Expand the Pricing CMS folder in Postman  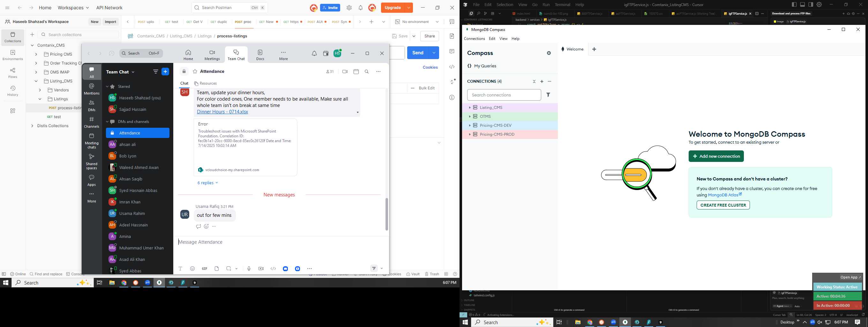pyautogui.click(x=36, y=54)
